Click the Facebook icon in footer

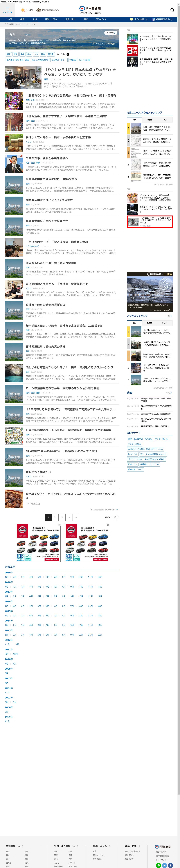tap(171, 865)
